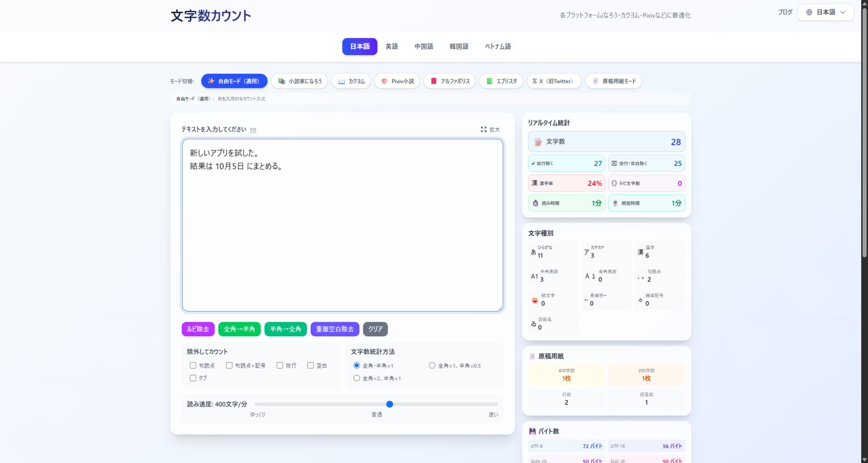
Task: Select the 小説家になろう mode
Action: pyautogui.click(x=299, y=81)
